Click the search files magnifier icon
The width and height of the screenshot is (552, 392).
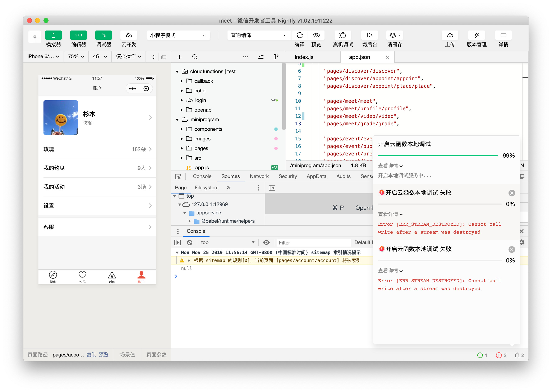tap(195, 57)
